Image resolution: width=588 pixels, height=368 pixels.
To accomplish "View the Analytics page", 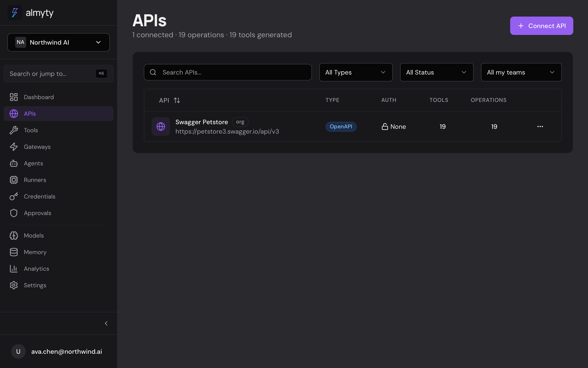I will coord(59,269).
